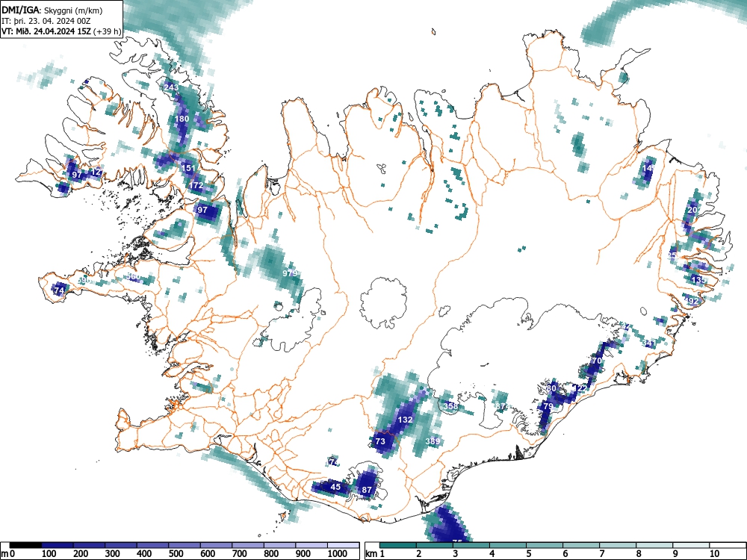Click the 389 visibility value on the map
747x560 pixels.
(433, 441)
